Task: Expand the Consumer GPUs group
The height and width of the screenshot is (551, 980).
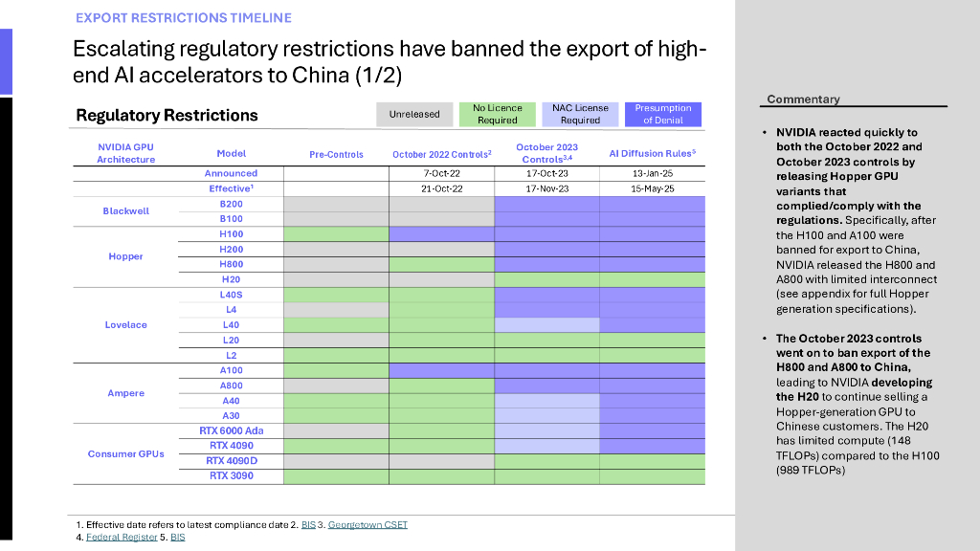Action: point(125,454)
